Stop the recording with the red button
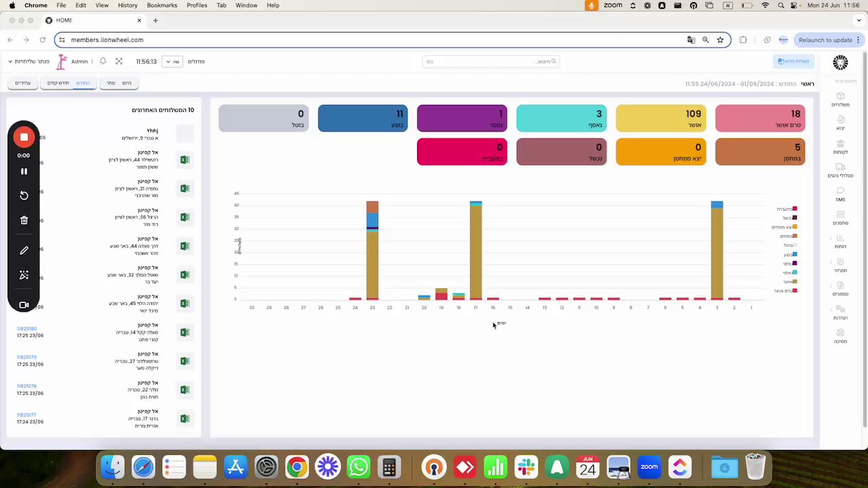The height and width of the screenshot is (488, 868). point(24,137)
